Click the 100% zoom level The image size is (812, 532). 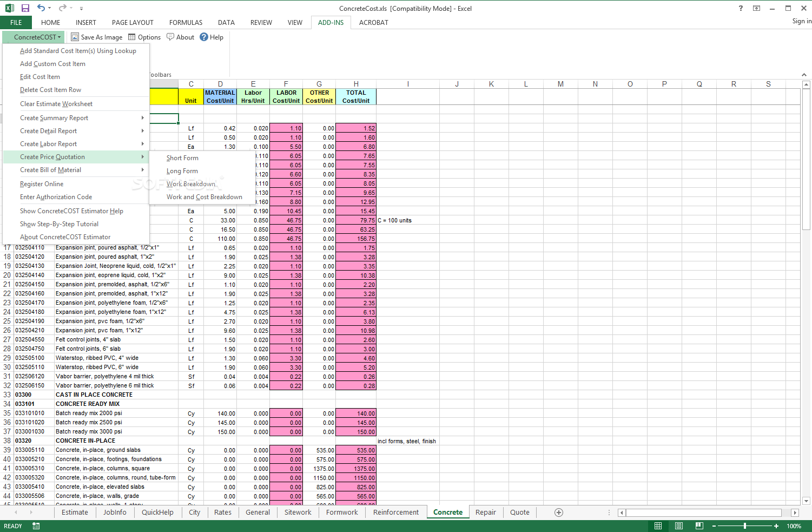(794, 526)
